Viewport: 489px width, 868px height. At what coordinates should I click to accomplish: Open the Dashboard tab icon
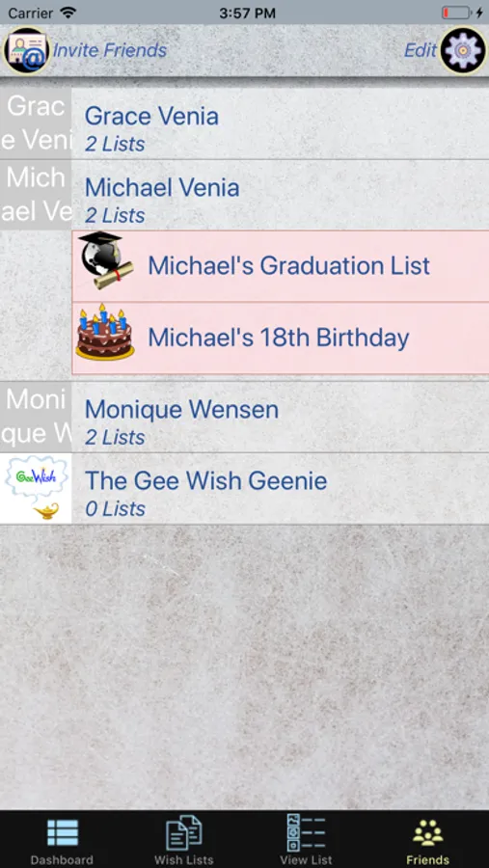(x=62, y=832)
